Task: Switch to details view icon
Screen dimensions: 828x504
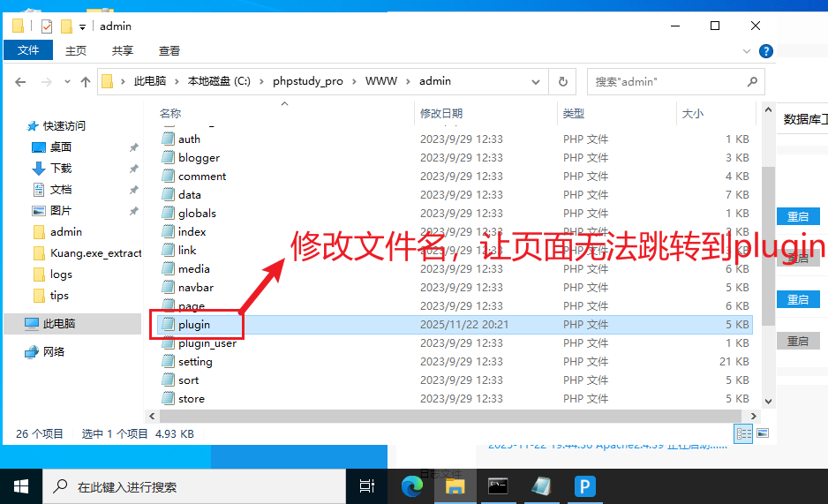Action: coord(743,433)
